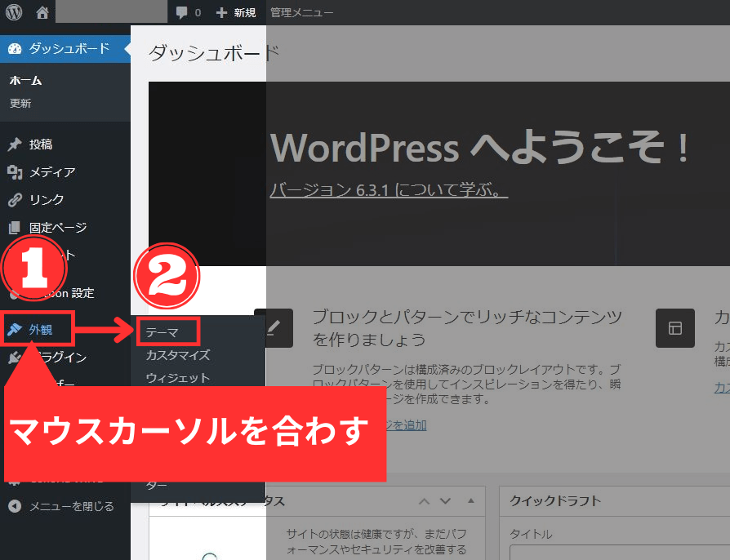Click the media icon beside メディア
Image resolution: width=730 pixels, height=560 pixels.
15,172
